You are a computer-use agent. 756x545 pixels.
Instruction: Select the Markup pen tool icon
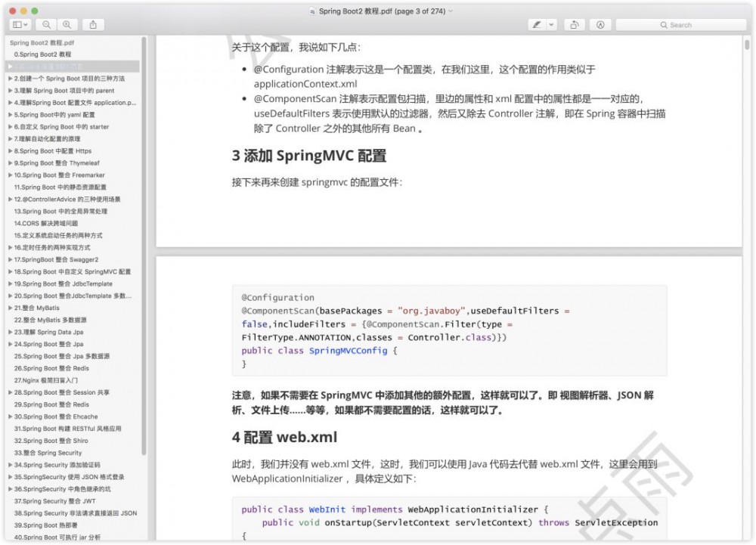[599, 24]
